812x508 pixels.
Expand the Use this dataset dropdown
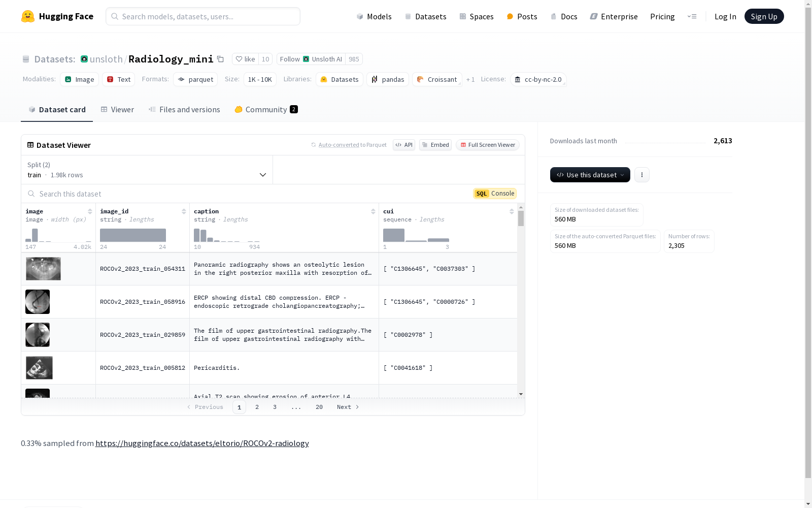click(x=590, y=175)
